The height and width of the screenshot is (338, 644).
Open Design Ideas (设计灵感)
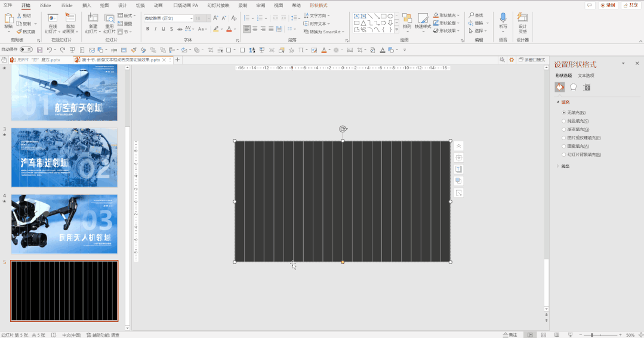coord(522,23)
